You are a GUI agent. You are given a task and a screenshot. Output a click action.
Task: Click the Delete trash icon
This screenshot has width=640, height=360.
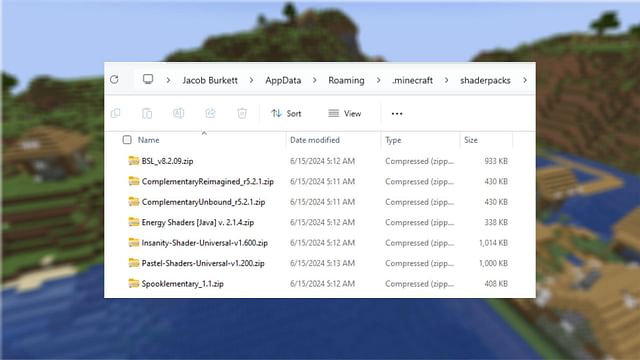pyautogui.click(x=242, y=113)
